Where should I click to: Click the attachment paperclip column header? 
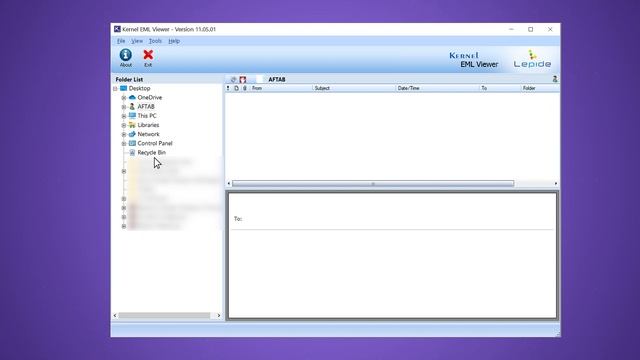coord(245,88)
